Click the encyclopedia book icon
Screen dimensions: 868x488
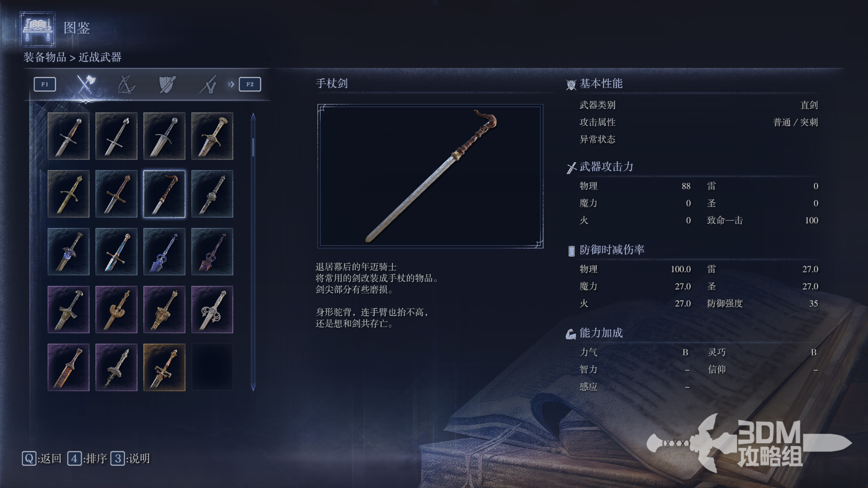tap(38, 29)
